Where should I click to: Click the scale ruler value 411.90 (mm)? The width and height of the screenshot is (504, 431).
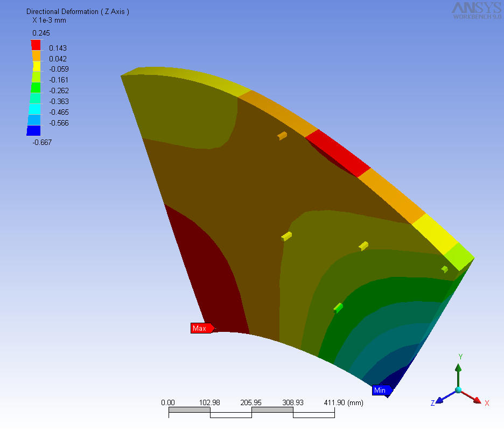[344, 402]
